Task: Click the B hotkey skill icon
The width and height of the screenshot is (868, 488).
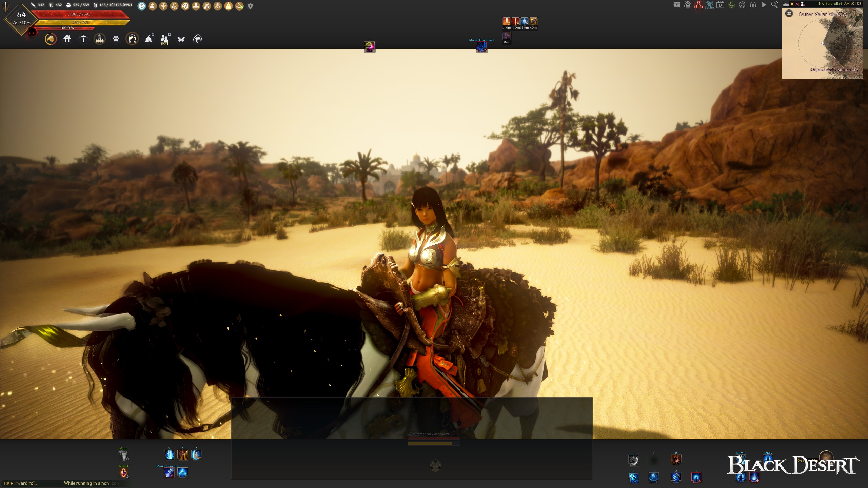Action: point(183,455)
